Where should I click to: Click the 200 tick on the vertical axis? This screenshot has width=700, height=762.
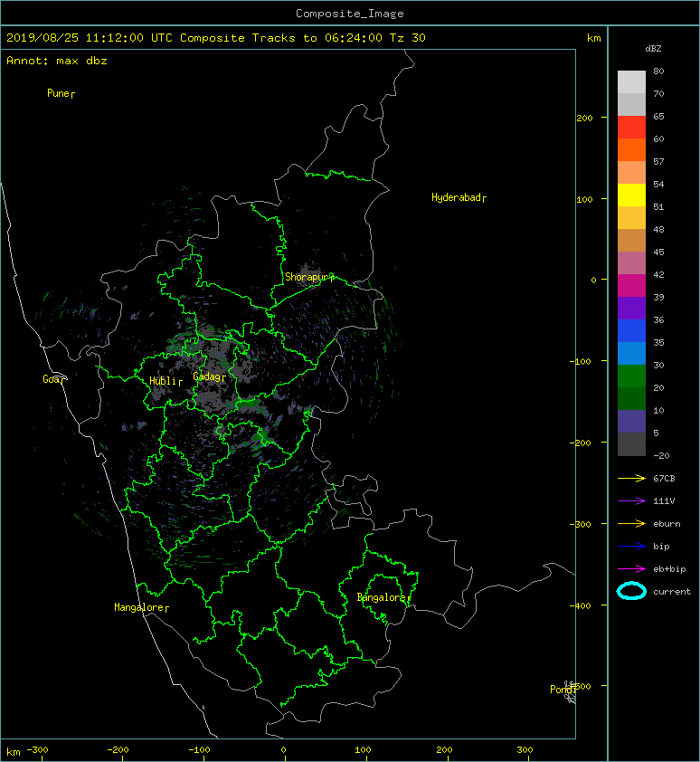(x=584, y=118)
